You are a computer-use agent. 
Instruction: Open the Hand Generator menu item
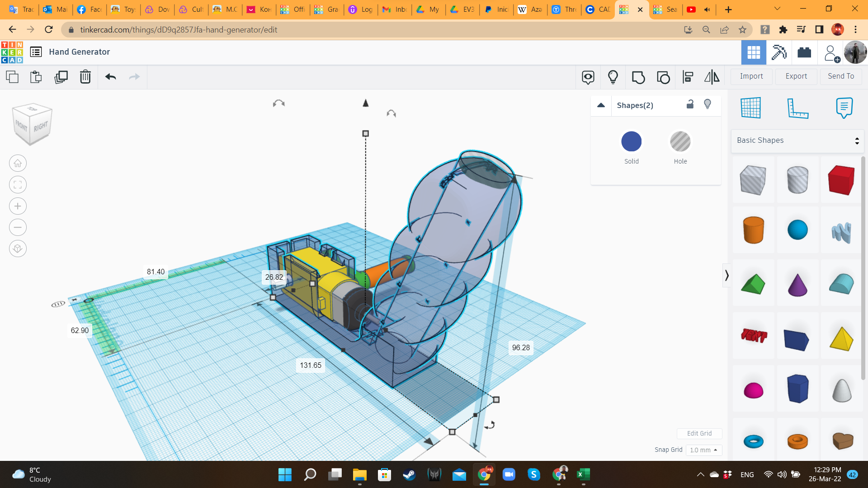click(x=80, y=51)
